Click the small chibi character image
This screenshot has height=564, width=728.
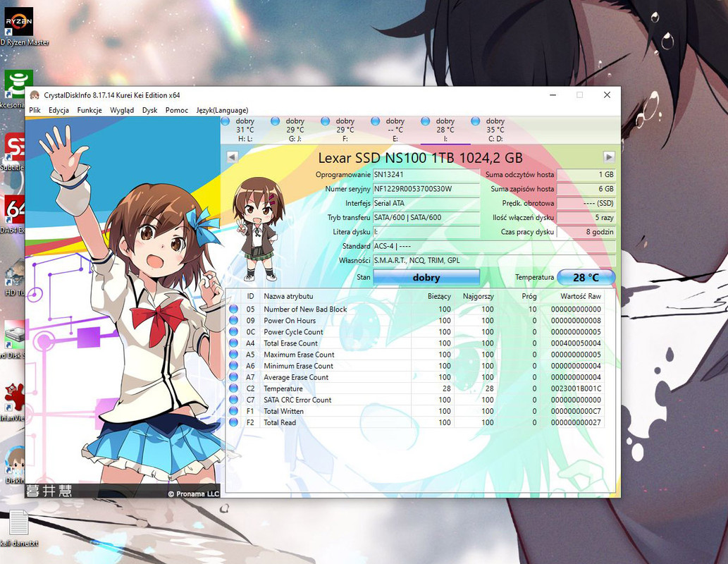click(258, 229)
